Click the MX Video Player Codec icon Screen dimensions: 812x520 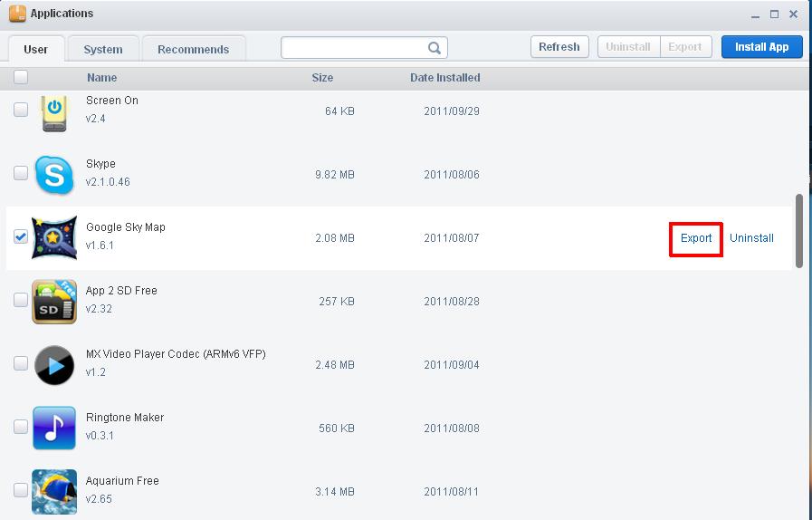point(53,365)
